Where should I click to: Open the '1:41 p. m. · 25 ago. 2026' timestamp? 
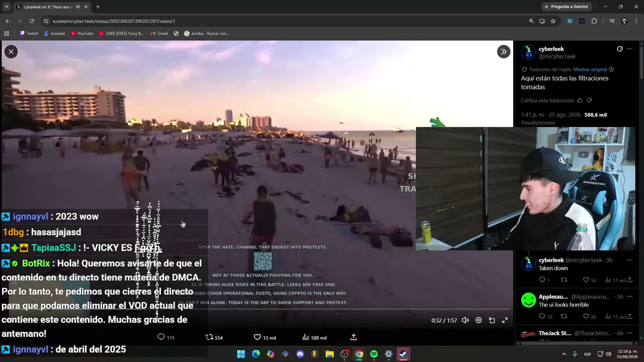(551, 115)
